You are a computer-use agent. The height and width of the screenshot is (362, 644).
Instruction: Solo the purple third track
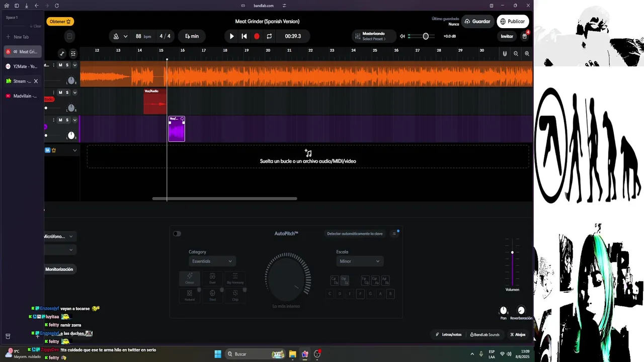coord(67,120)
